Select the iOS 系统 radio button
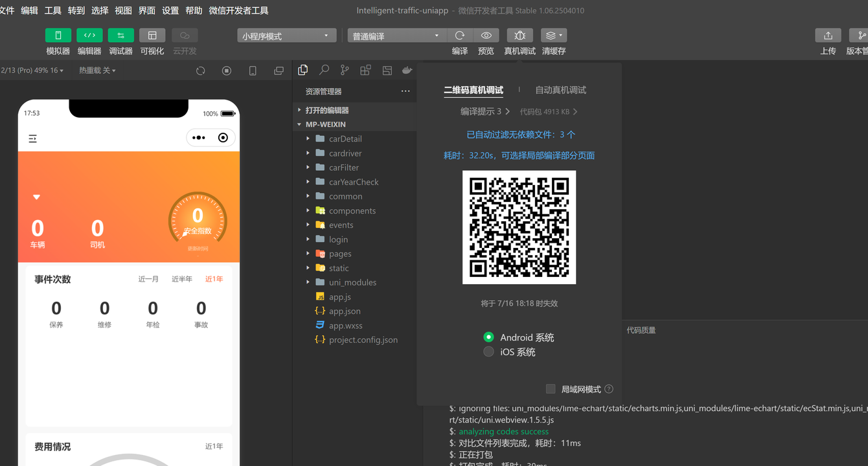868x466 pixels. 488,352
